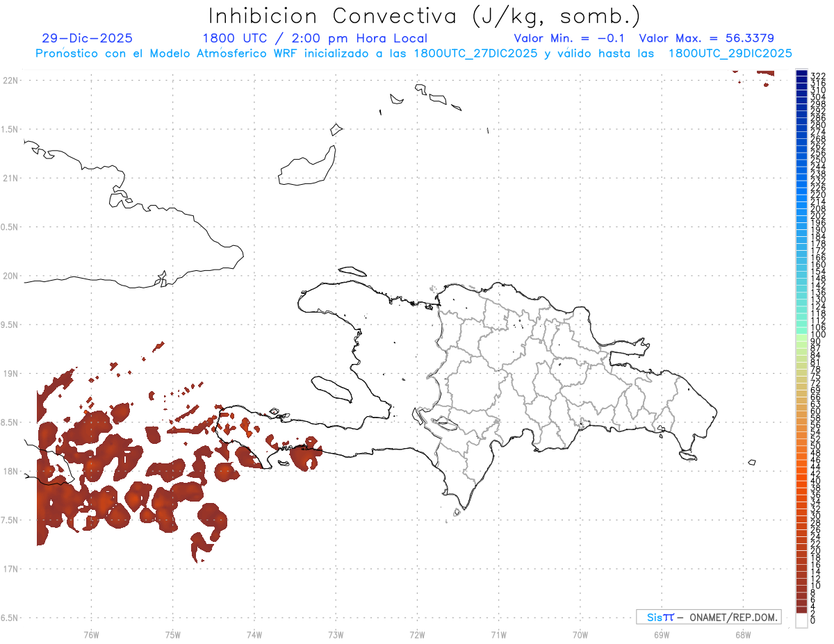Click the 70W longitude label
Screen dimensions: 834x644
[580, 634]
